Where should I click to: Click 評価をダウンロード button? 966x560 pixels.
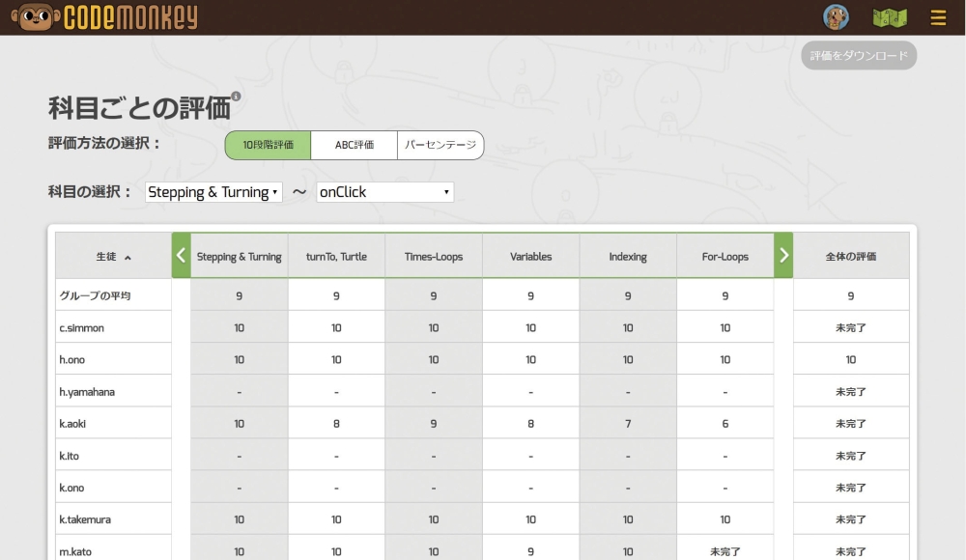pyautogui.click(x=859, y=56)
